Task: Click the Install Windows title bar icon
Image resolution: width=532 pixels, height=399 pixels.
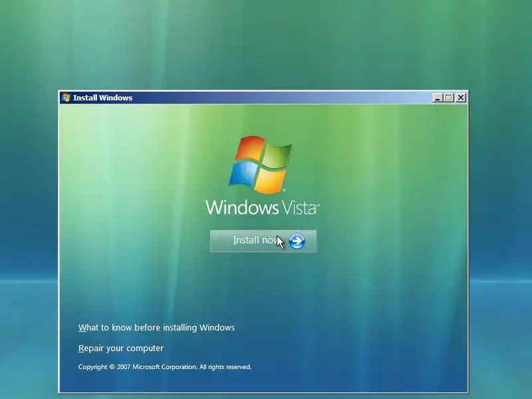Action: pyautogui.click(x=66, y=98)
